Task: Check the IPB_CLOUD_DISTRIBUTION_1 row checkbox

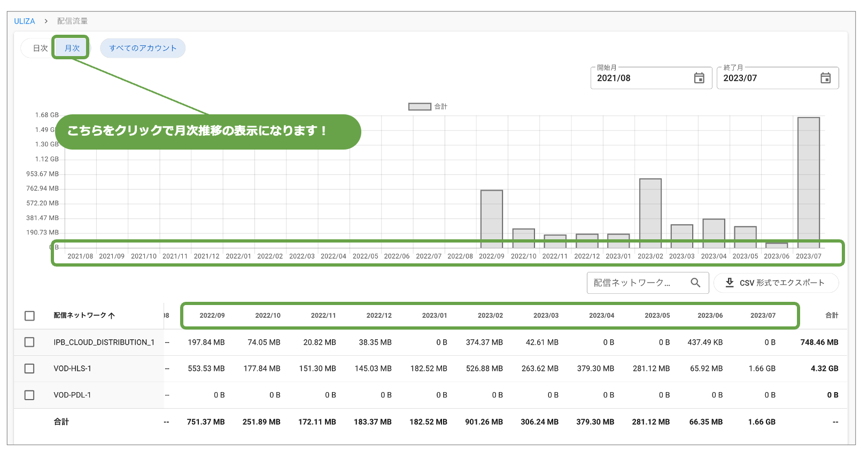Action: coord(30,342)
